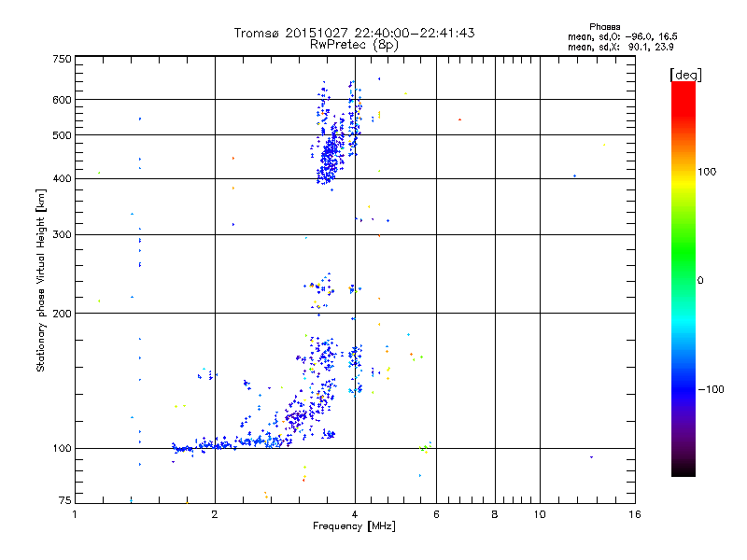Click the y-axis "300" tick label
The height and width of the screenshot is (560, 747).
(x=62, y=234)
